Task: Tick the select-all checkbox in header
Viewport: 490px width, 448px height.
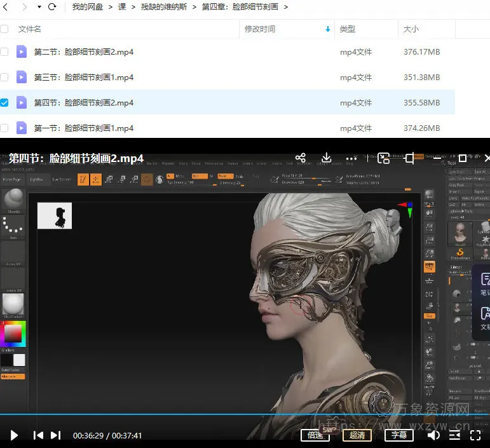Action: (x=4, y=29)
